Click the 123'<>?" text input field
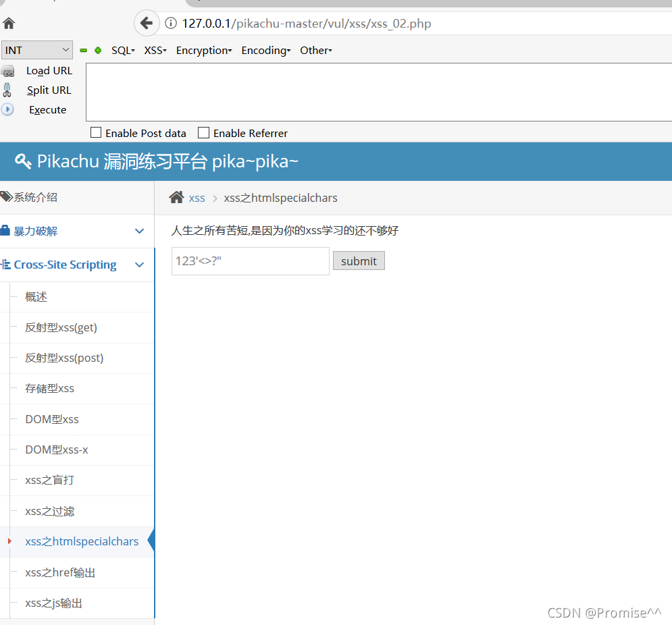 (251, 261)
